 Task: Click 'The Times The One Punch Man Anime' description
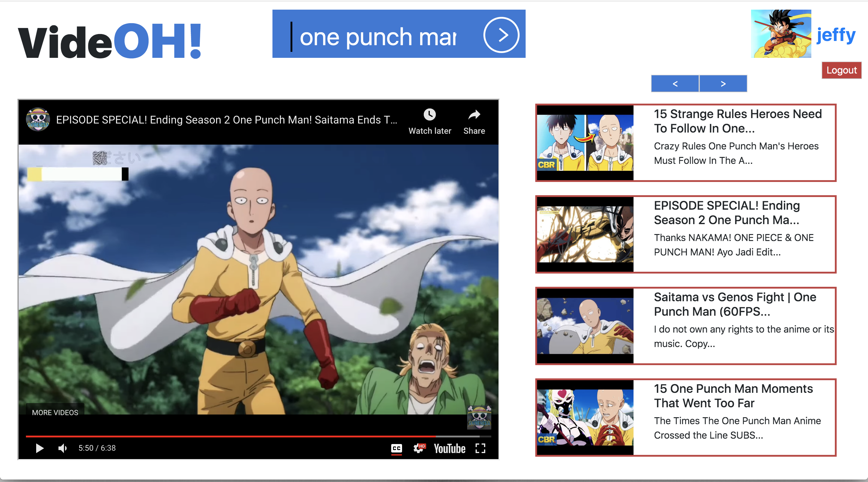pos(737,428)
